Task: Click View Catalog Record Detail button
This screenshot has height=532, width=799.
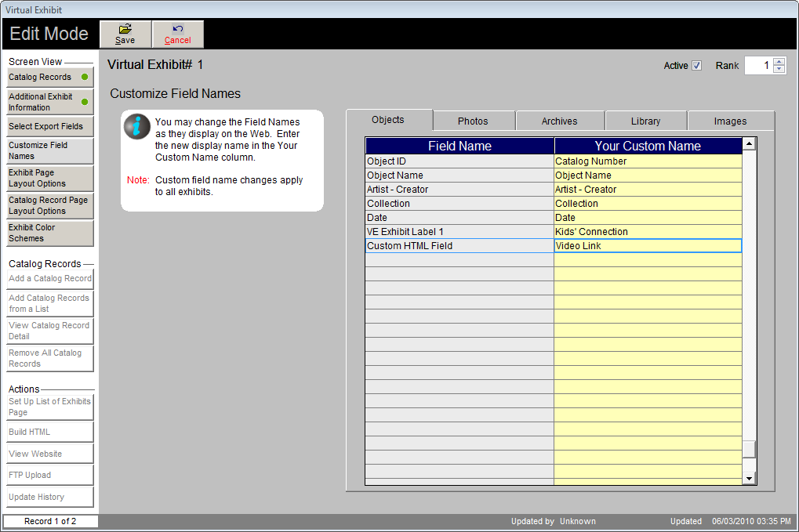Action: click(x=50, y=331)
